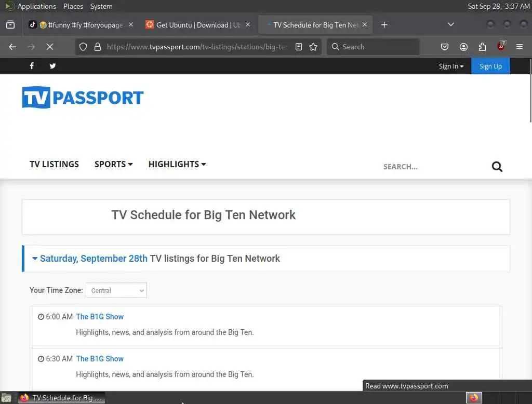Click TV Schedule for Big Ten Network heading
The width and height of the screenshot is (532, 404).
(204, 214)
